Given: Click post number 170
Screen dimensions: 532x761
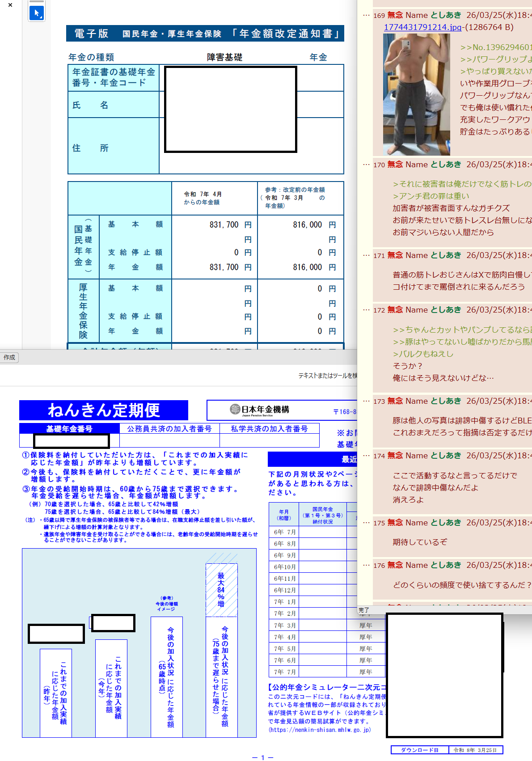Looking at the screenshot, I should click(379, 165).
